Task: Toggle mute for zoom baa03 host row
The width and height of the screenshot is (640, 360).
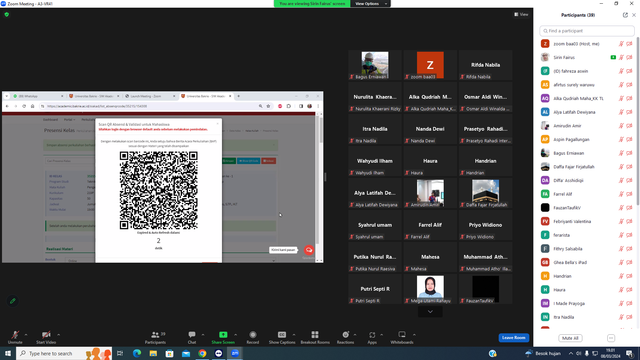Action: [621, 44]
